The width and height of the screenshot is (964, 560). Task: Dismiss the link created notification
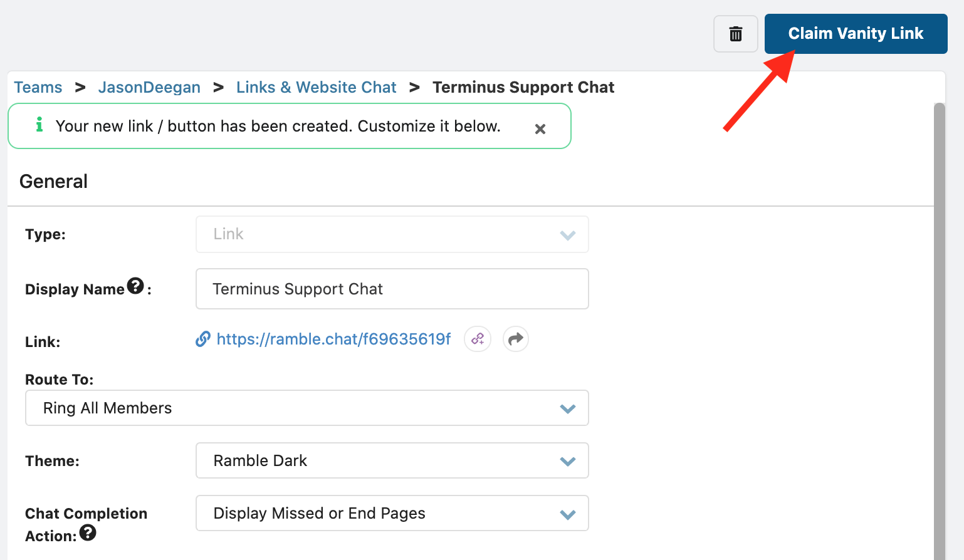pos(540,129)
